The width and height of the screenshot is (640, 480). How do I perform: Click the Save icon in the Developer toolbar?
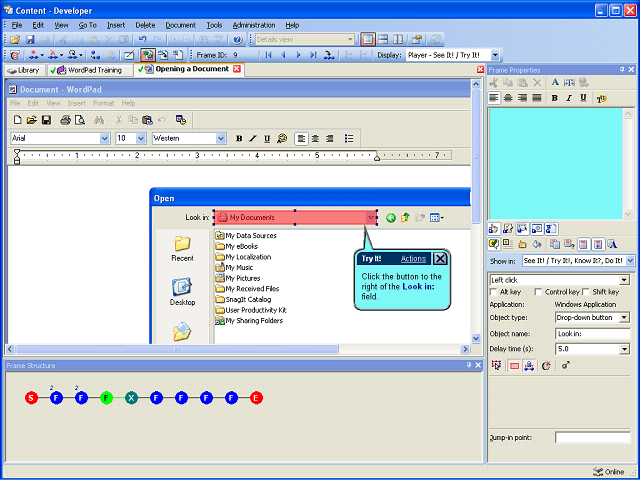[30, 40]
